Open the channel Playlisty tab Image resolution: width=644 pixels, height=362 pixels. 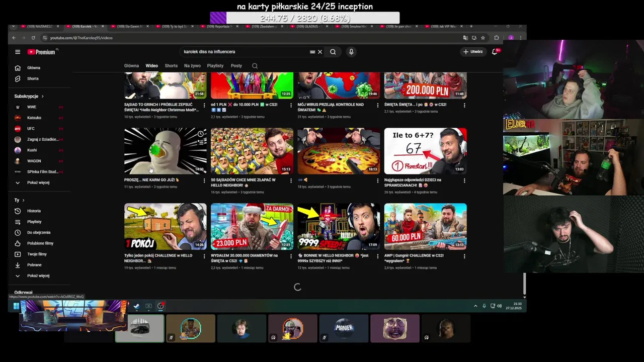(x=215, y=66)
